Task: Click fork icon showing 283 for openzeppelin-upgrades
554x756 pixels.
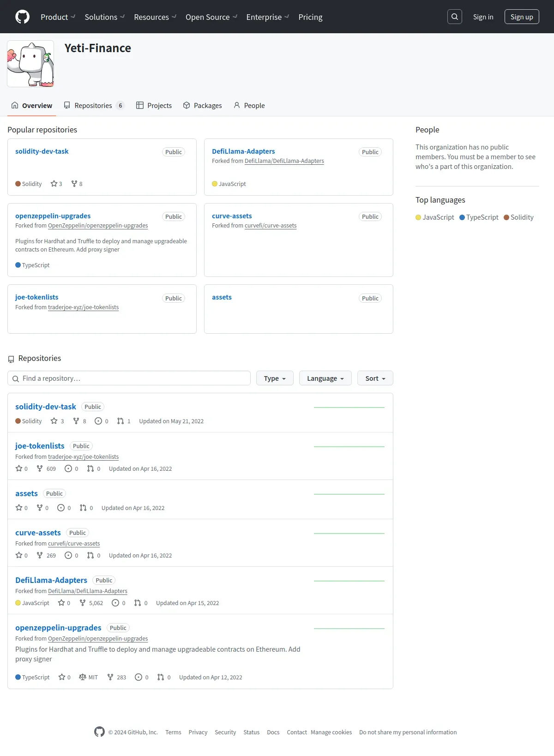Action: (x=110, y=677)
